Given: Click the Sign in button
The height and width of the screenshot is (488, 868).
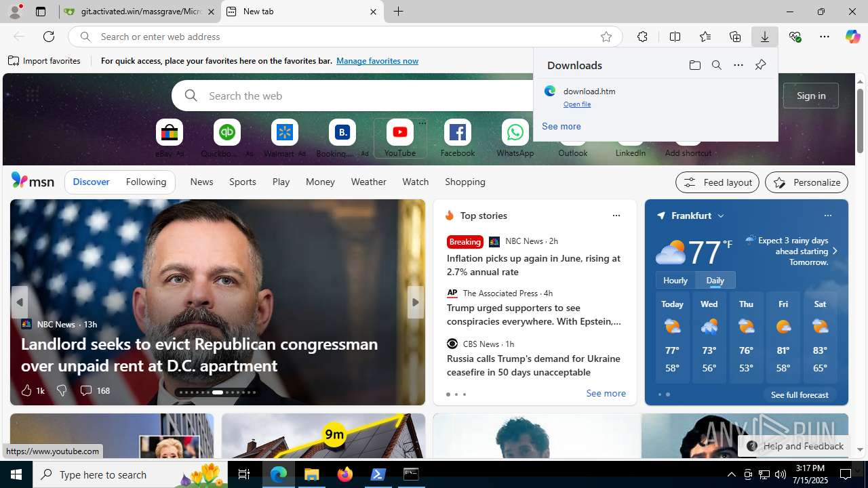Looking at the screenshot, I should pyautogui.click(x=811, y=96).
